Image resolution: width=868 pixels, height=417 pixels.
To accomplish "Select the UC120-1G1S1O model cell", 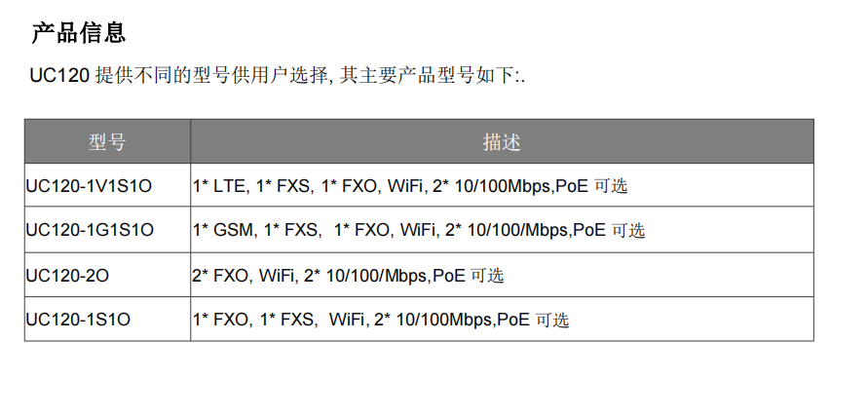I will (x=90, y=230).
